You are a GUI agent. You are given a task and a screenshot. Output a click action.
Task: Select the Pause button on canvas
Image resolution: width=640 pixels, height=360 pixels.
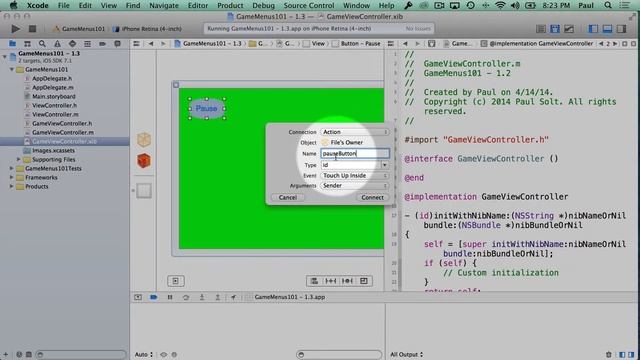207,108
